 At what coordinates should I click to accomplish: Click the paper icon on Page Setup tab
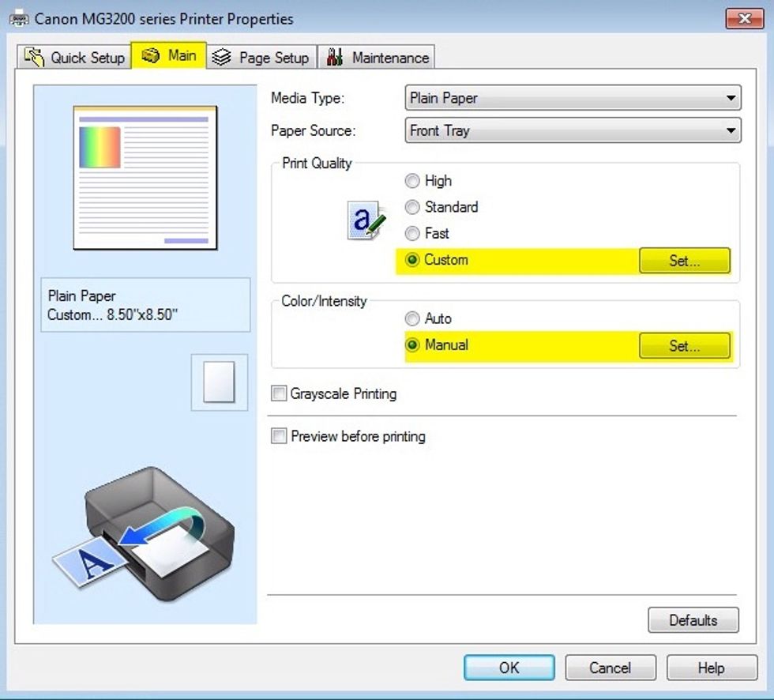pos(222,56)
